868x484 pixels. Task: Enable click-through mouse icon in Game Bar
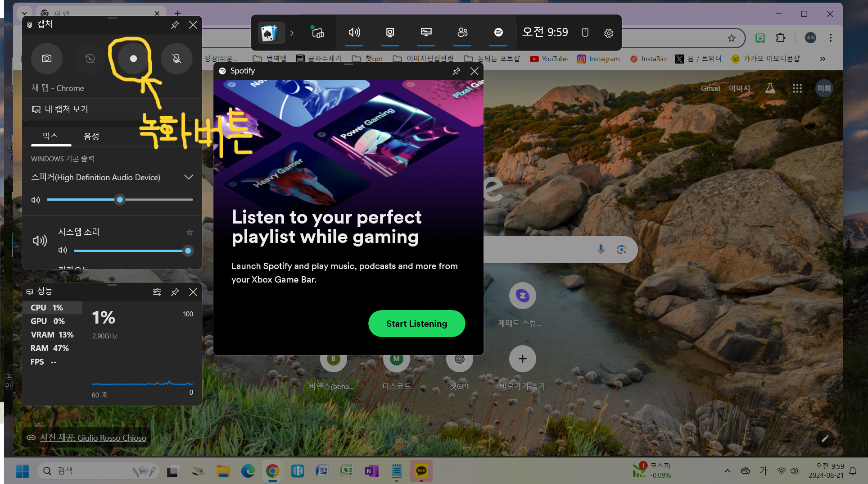(585, 32)
